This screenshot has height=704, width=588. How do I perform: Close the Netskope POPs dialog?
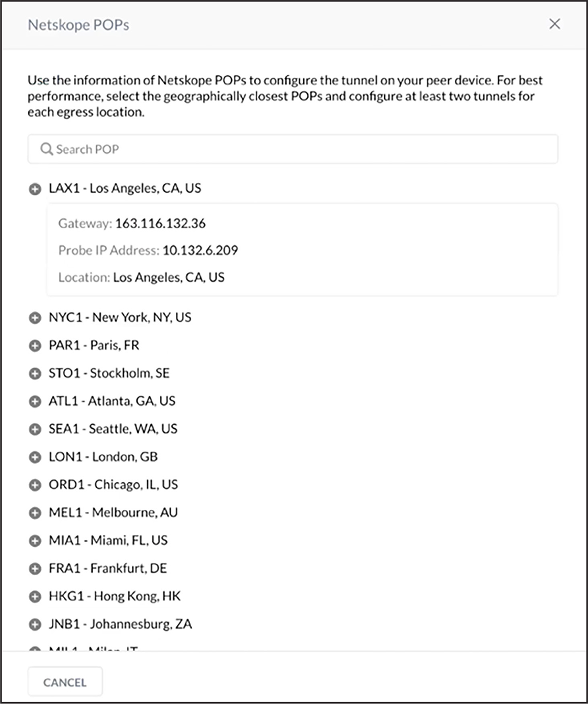click(x=555, y=24)
